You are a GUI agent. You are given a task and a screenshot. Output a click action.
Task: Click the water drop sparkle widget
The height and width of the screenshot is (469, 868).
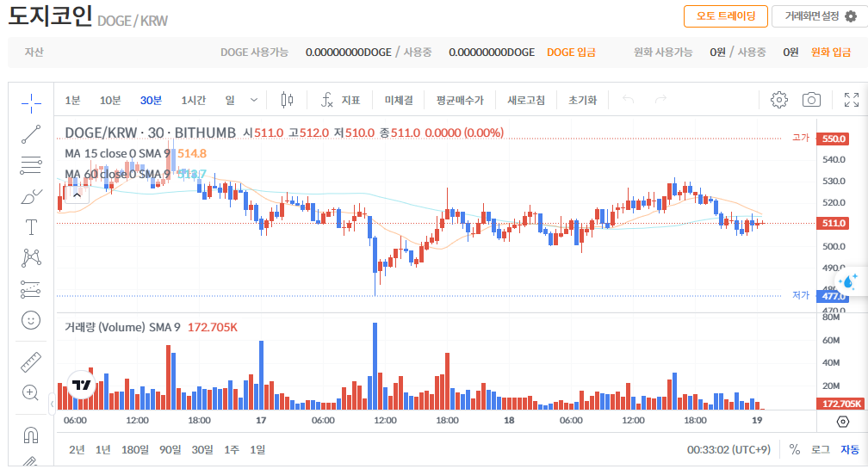849,281
